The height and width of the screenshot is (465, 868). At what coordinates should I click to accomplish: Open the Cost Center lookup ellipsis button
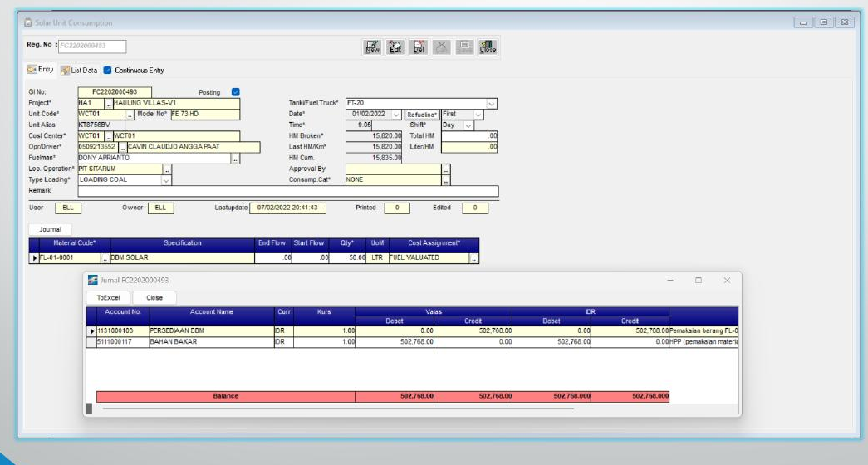click(x=109, y=136)
